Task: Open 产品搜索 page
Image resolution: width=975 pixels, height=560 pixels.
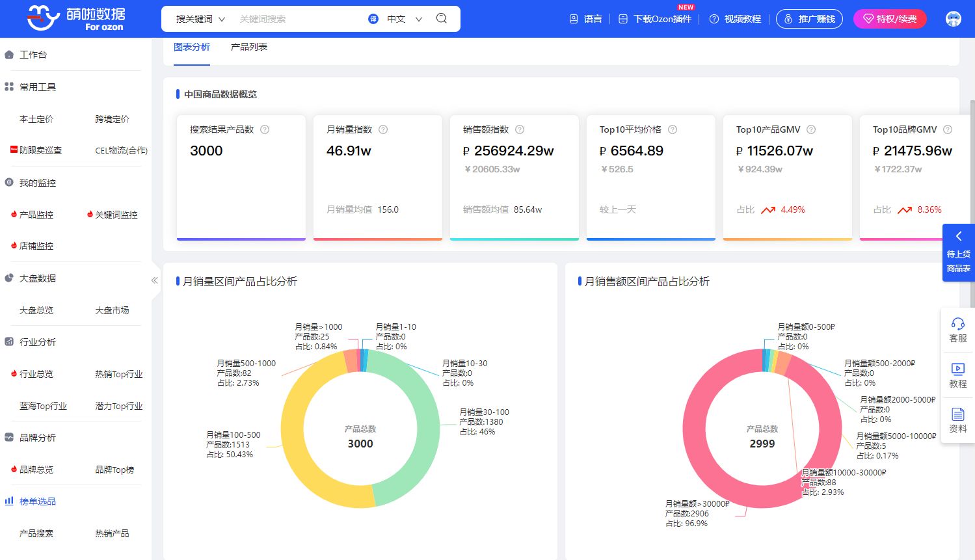Action: [x=36, y=533]
